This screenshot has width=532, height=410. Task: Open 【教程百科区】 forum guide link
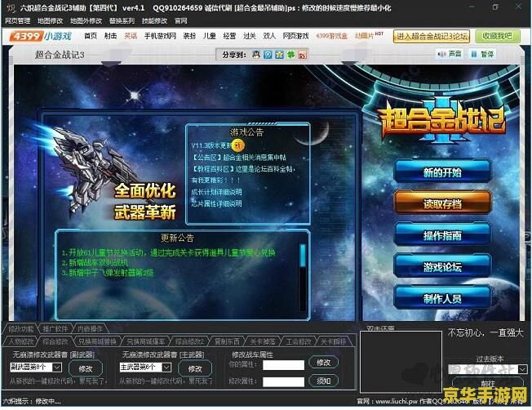pos(243,169)
